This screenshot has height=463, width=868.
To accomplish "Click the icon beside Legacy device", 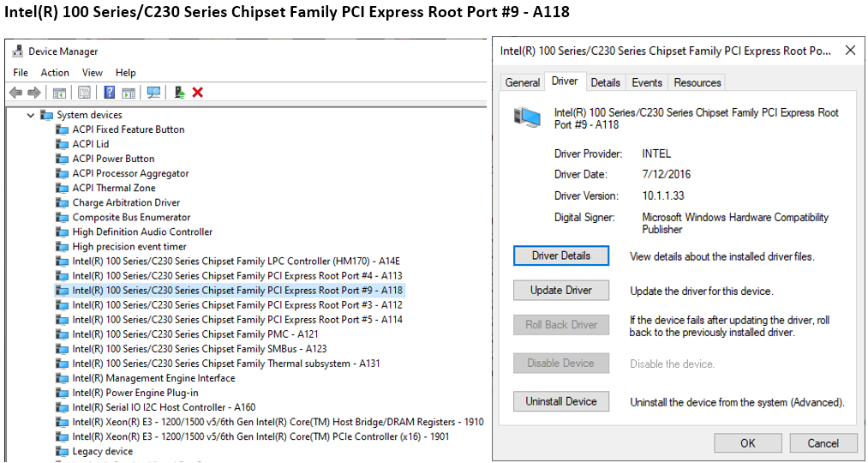I will pos(63,451).
